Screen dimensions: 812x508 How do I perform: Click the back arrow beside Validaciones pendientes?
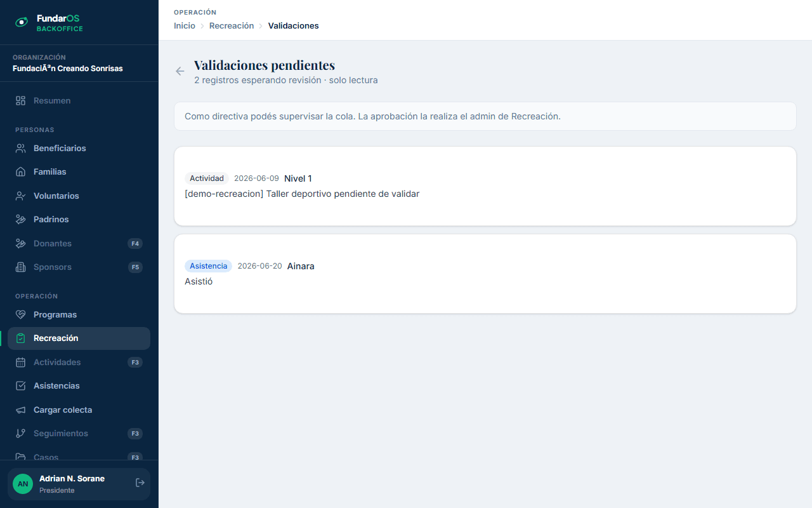[180, 71]
